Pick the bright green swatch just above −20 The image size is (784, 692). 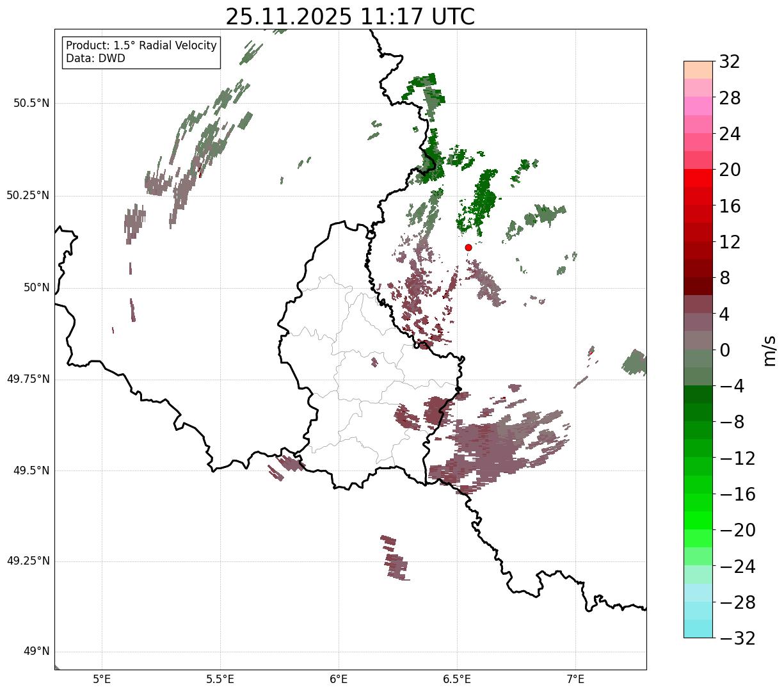click(698, 520)
